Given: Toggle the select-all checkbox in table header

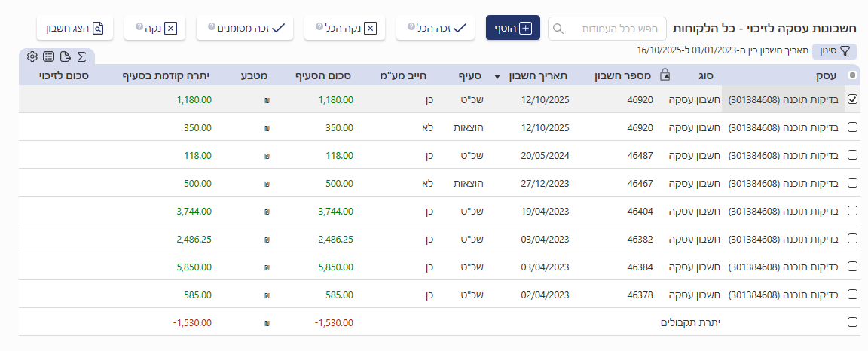Looking at the screenshot, I should 852,75.
